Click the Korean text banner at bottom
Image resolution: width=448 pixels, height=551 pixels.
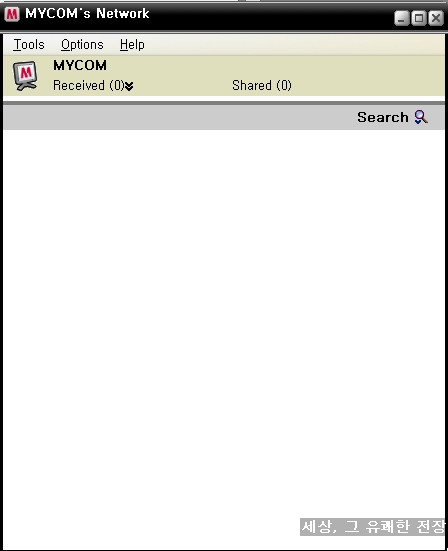pos(372,527)
